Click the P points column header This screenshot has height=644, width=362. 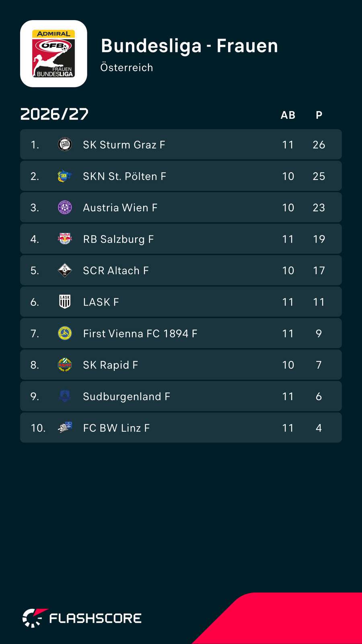coord(319,115)
